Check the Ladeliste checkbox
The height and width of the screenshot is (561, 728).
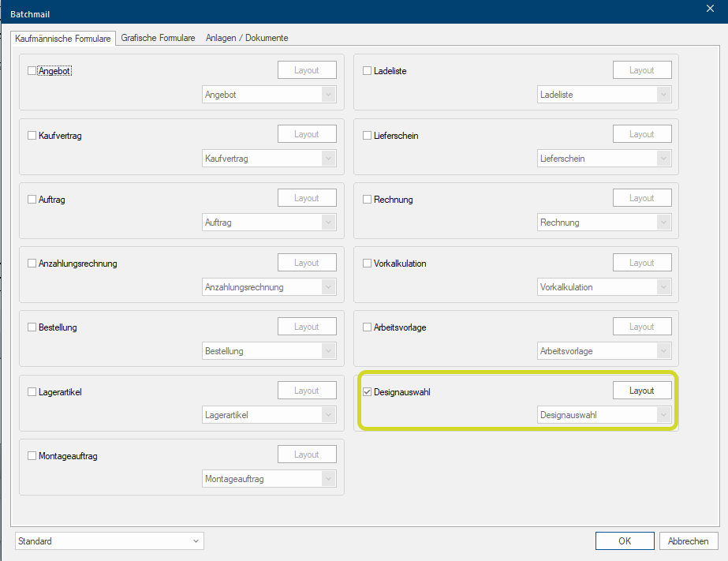pos(367,71)
